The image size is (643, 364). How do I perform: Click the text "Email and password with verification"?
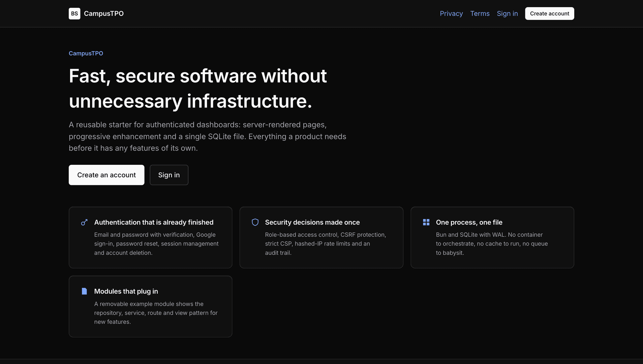click(x=144, y=235)
